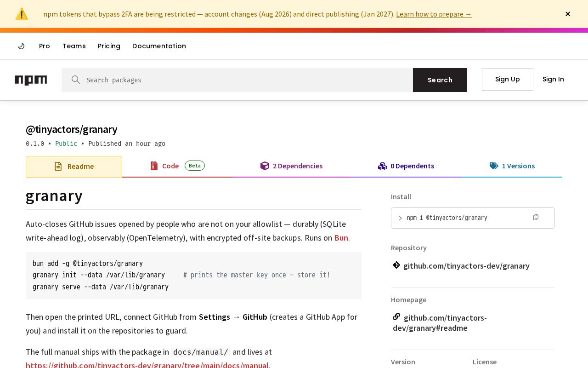
Task: Click the npm logo
Action: tap(31, 80)
